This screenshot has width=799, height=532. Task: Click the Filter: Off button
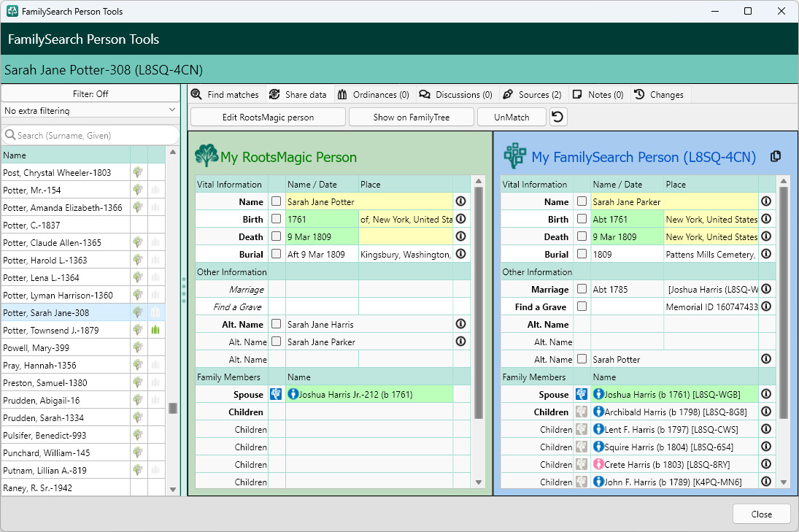click(90, 93)
